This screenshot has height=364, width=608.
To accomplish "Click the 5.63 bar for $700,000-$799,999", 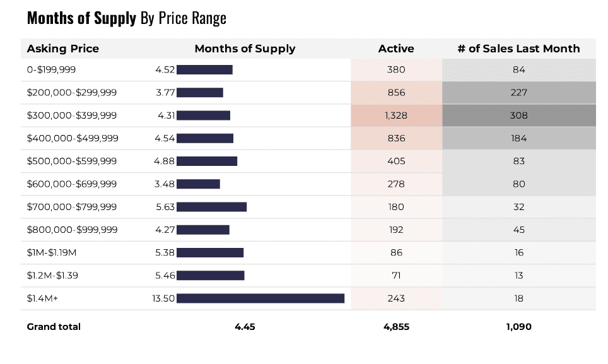I will point(211,207).
